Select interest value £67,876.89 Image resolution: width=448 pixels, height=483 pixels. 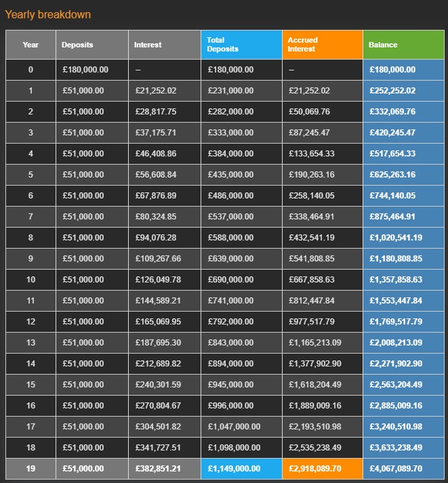point(156,196)
